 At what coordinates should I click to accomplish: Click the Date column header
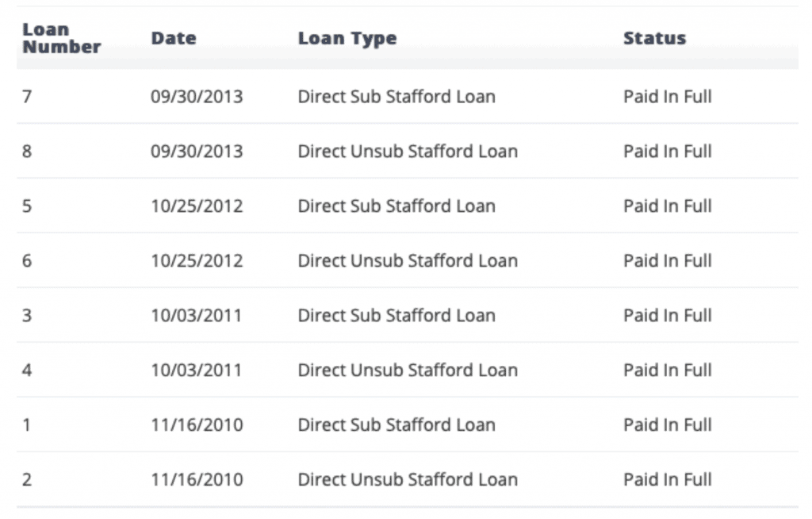point(173,38)
